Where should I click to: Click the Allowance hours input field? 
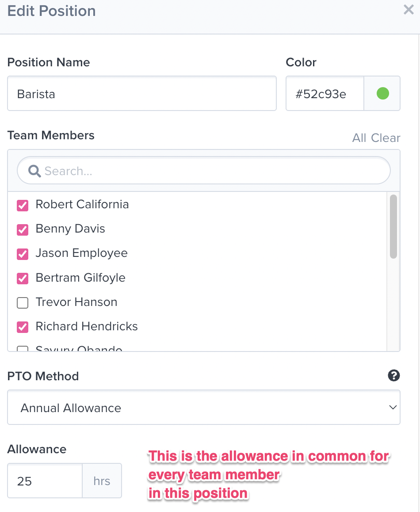click(45, 481)
